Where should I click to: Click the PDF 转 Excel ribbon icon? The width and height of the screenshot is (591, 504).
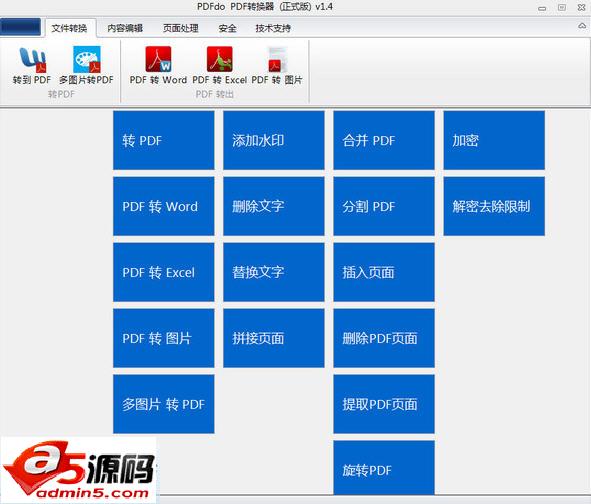point(220,66)
